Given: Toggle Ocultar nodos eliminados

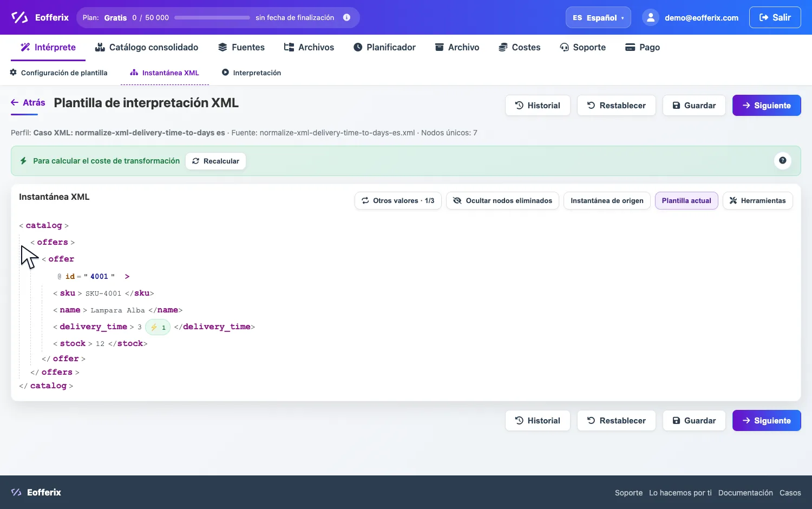Looking at the screenshot, I should (502, 200).
